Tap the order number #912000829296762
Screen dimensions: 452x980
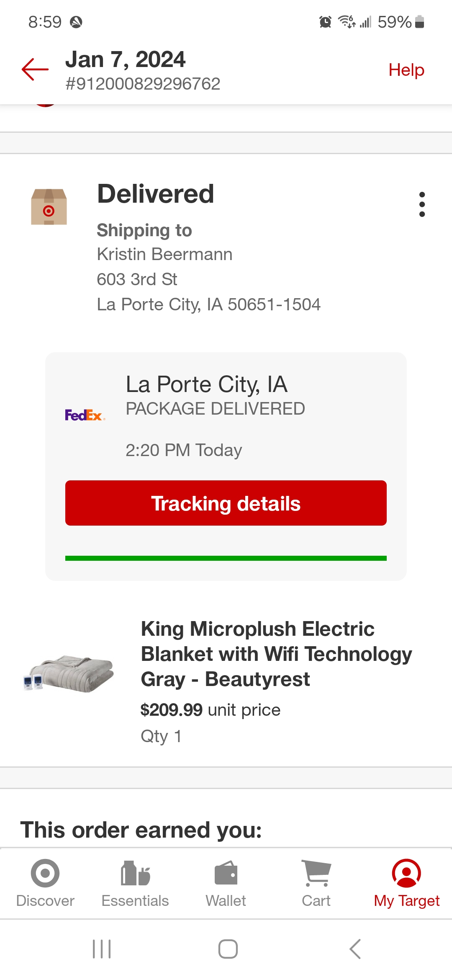tap(143, 84)
